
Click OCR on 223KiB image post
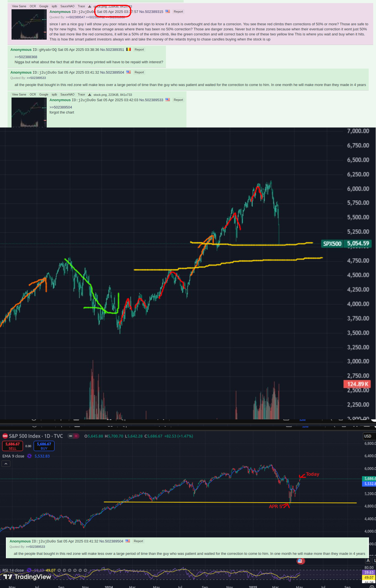(x=33, y=95)
